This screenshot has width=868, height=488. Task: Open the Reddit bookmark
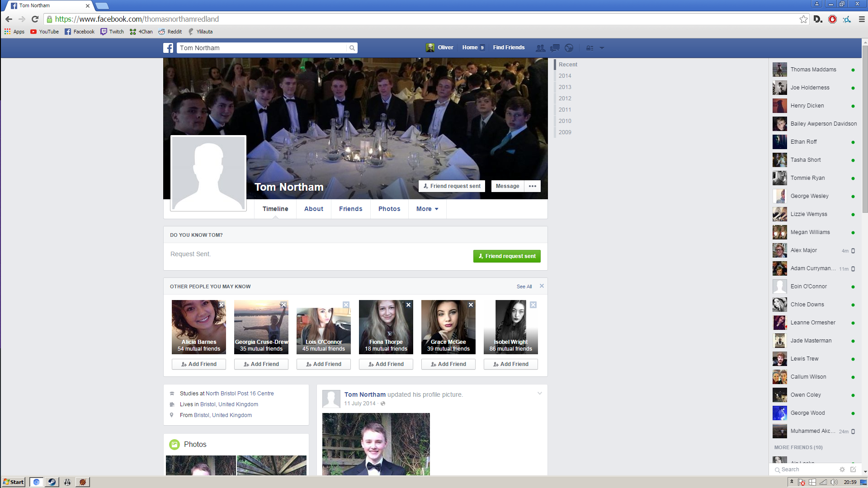[x=170, y=32]
